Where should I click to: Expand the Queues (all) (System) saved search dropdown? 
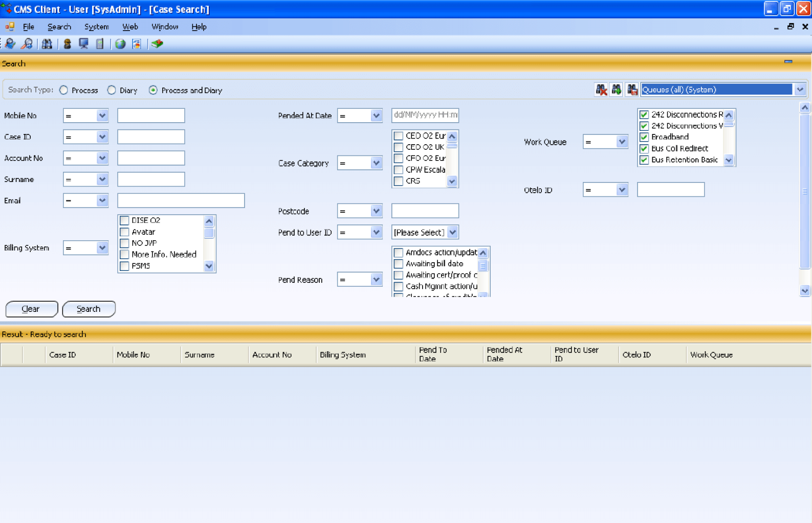[800, 90]
